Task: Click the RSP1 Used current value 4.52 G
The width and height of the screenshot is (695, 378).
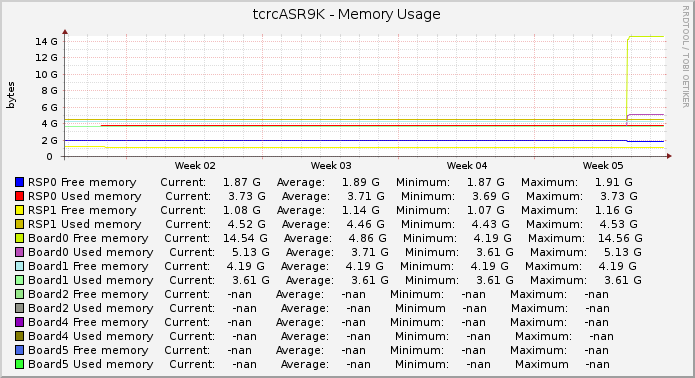Action: click(x=247, y=224)
